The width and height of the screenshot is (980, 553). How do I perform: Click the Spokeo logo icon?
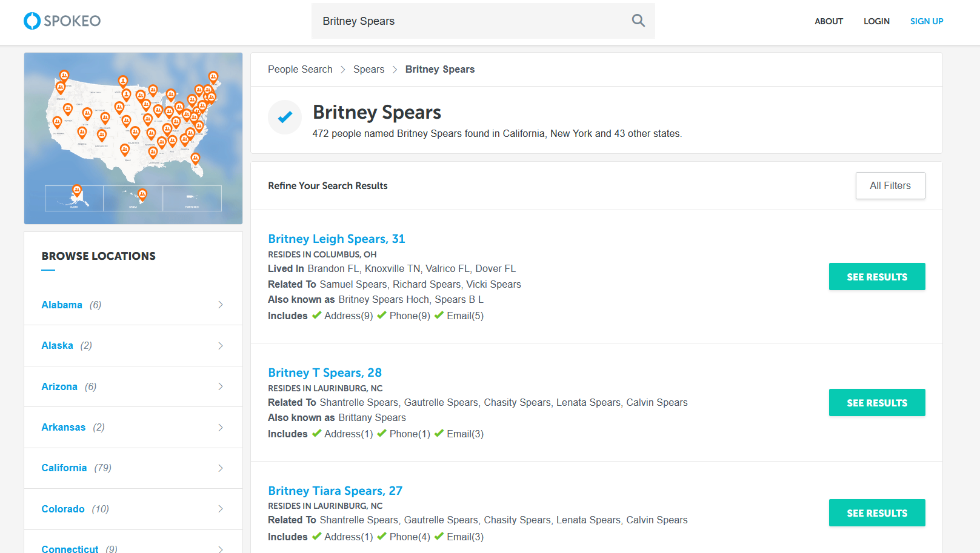click(x=32, y=21)
